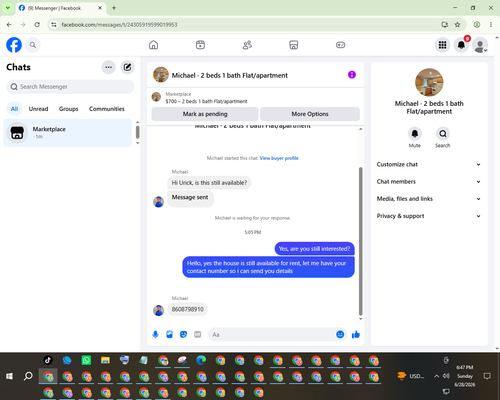Click the Facebook logo
This screenshot has width=500, height=400.
[14, 45]
